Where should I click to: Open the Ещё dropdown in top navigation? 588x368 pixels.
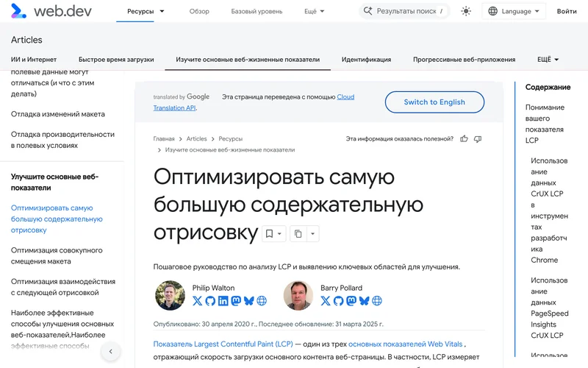315,11
